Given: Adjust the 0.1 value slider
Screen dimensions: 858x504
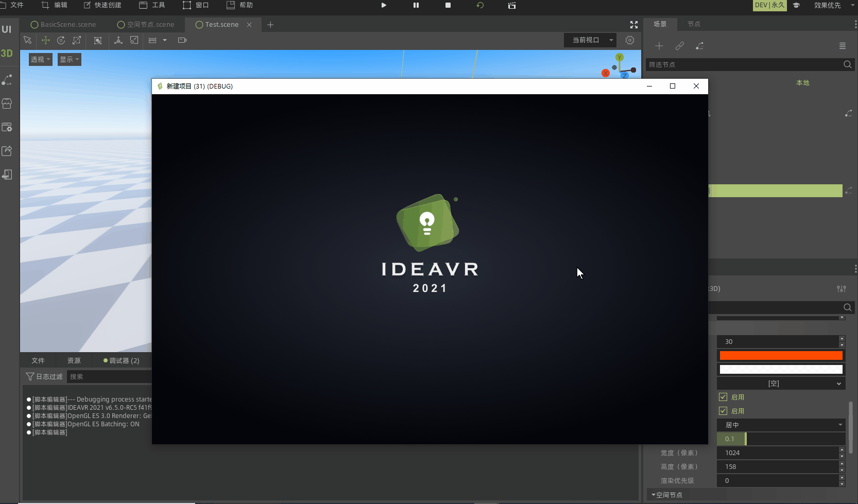Looking at the screenshot, I should [781, 439].
